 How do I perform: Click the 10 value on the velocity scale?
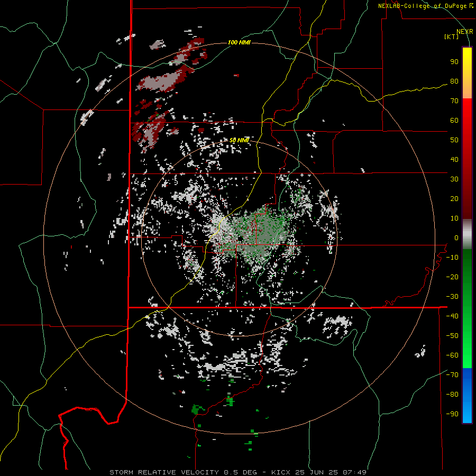(x=454, y=218)
